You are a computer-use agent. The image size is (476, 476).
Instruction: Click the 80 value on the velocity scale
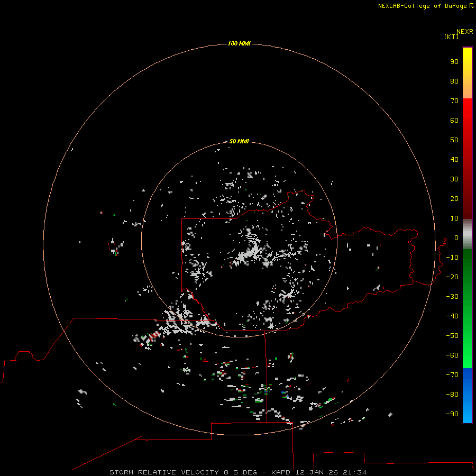point(454,81)
